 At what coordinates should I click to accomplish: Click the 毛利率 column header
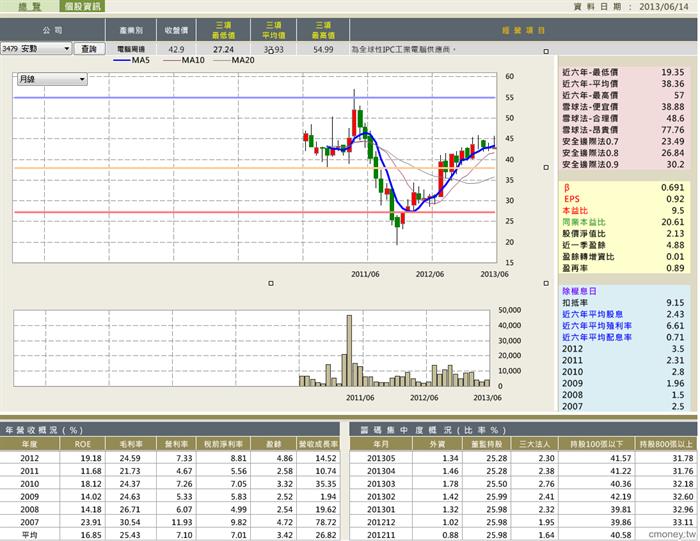pyautogui.click(x=131, y=444)
